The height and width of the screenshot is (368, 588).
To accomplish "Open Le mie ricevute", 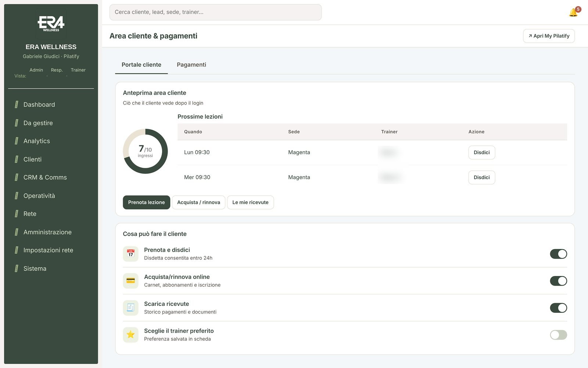I will (x=250, y=202).
